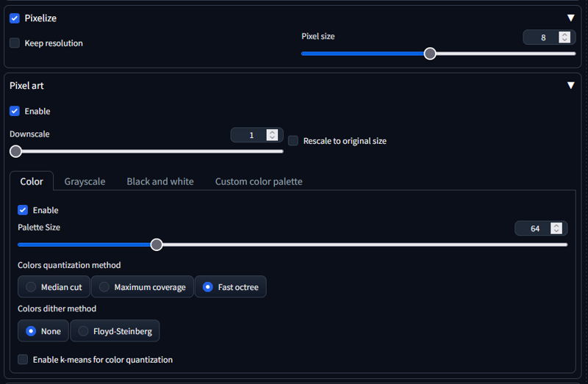
Task: Collapse the Pixel art section arrow
Action: coord(570,85)
